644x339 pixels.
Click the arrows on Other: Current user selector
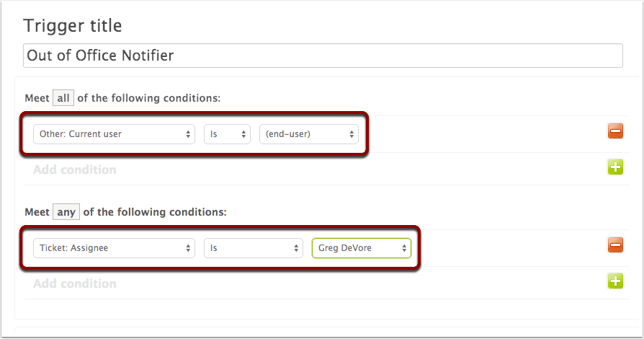188,134
